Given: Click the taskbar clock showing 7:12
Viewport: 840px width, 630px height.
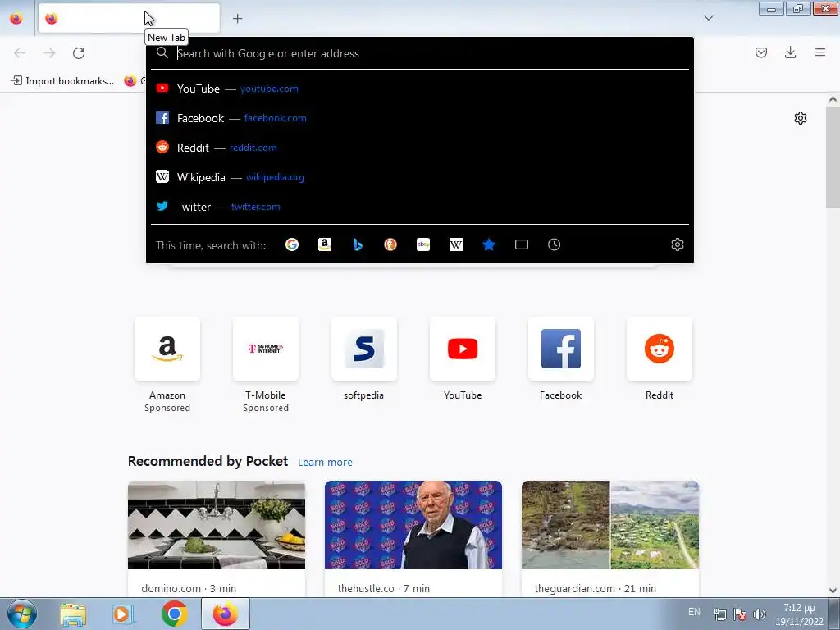Looking at the screenshot, I should pos(799,614).
